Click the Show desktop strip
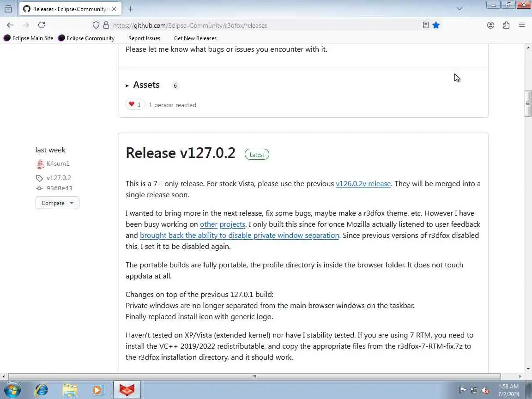 [x=529, y=390]
